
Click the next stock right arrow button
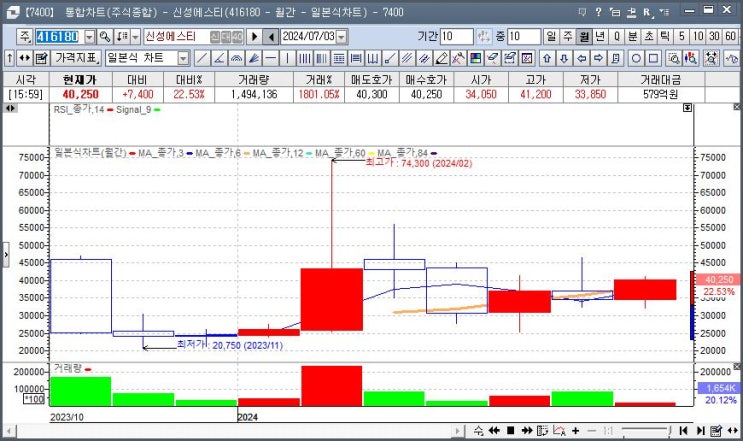[254, 36]
